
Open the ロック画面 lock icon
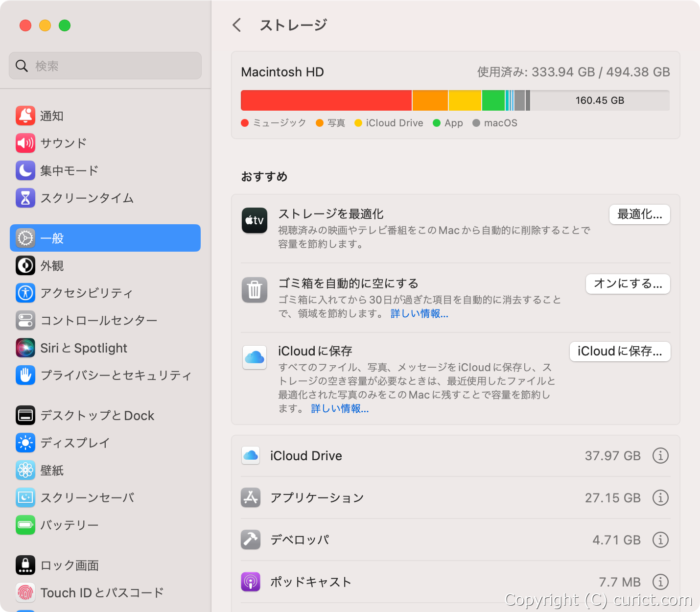click(x=25, y=565)
